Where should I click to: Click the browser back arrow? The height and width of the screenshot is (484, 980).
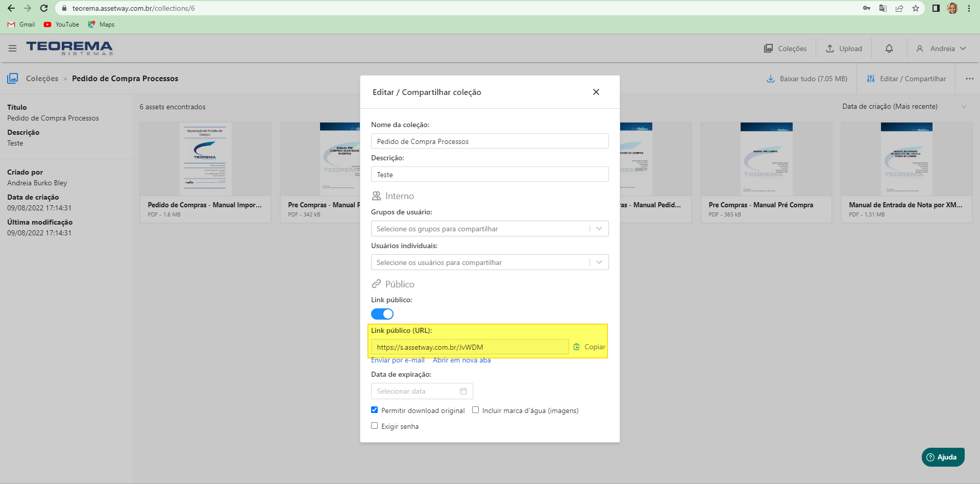coord(11,8)
